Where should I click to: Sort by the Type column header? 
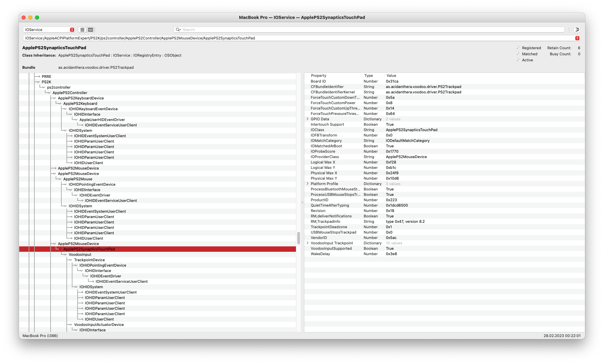point(368,76)
